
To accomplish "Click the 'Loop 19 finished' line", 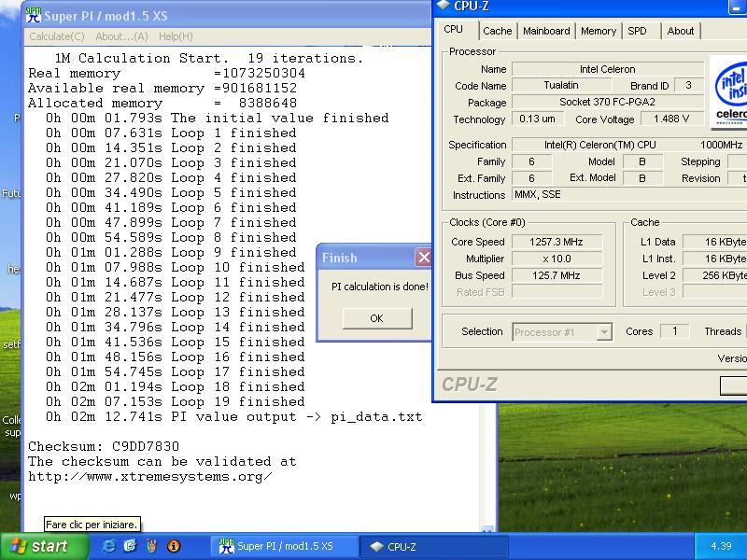I will 176,401.
